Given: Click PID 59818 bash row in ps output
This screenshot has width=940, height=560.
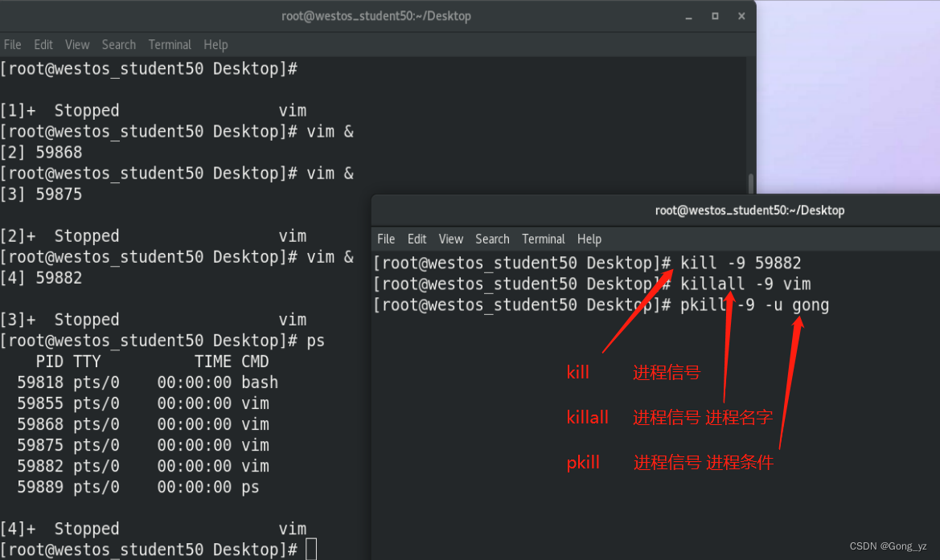Looking at the screenshot, I should [147, 382].
